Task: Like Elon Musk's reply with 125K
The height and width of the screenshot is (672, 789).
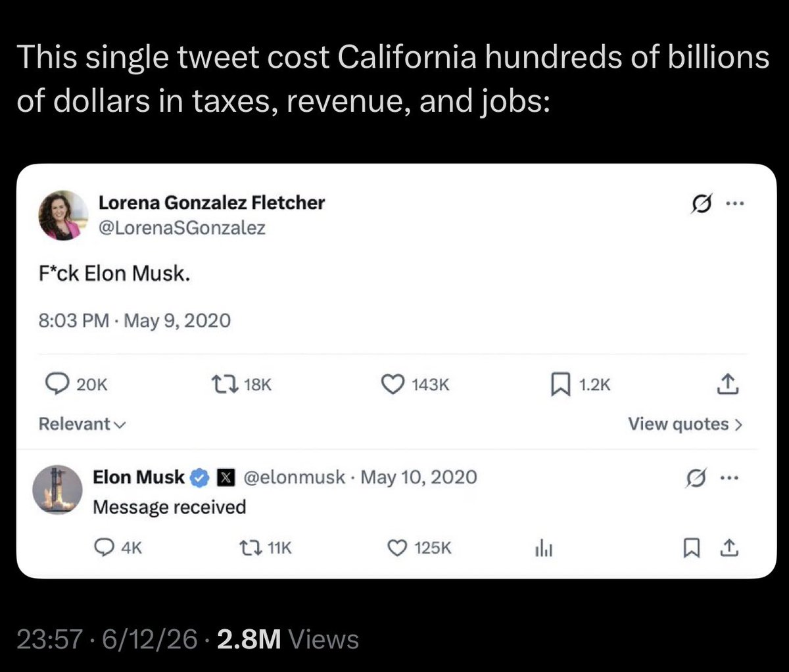Action: (397, 547)
